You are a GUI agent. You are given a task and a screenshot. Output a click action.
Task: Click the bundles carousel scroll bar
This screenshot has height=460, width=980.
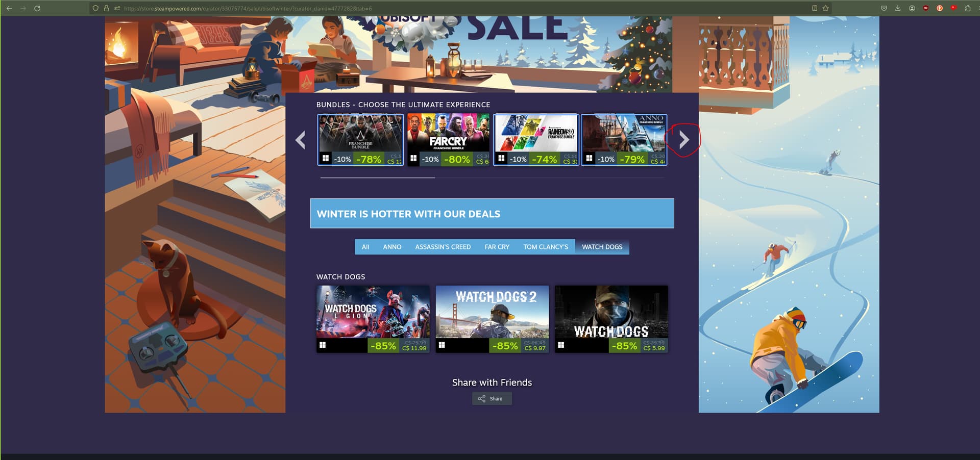point(378,177)
